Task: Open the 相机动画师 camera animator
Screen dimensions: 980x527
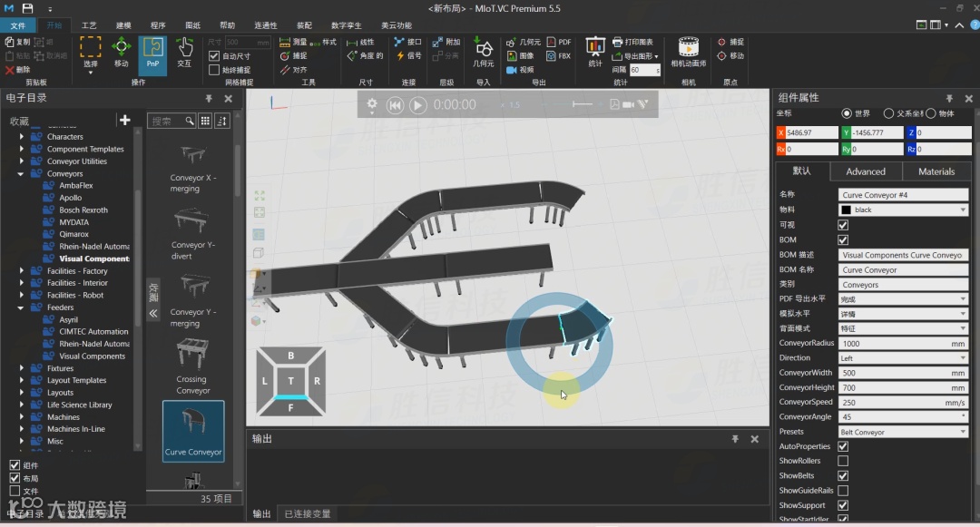Action: pyautogui.click(x=688, y=52)
